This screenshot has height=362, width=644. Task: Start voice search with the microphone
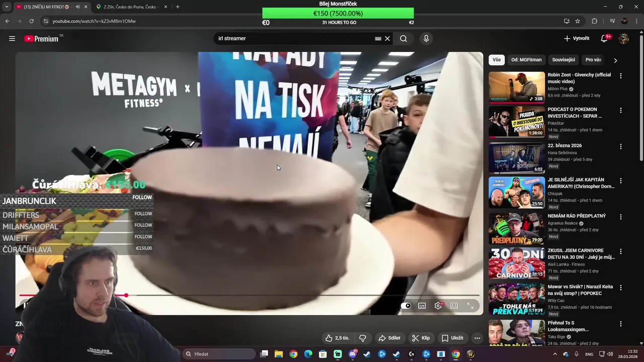tap(426, 39)
